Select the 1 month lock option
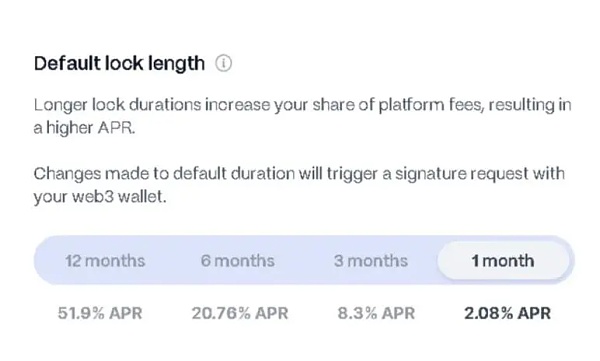This screenshot has width=600, height=361. pyautogui.click(x=503, y=261)
